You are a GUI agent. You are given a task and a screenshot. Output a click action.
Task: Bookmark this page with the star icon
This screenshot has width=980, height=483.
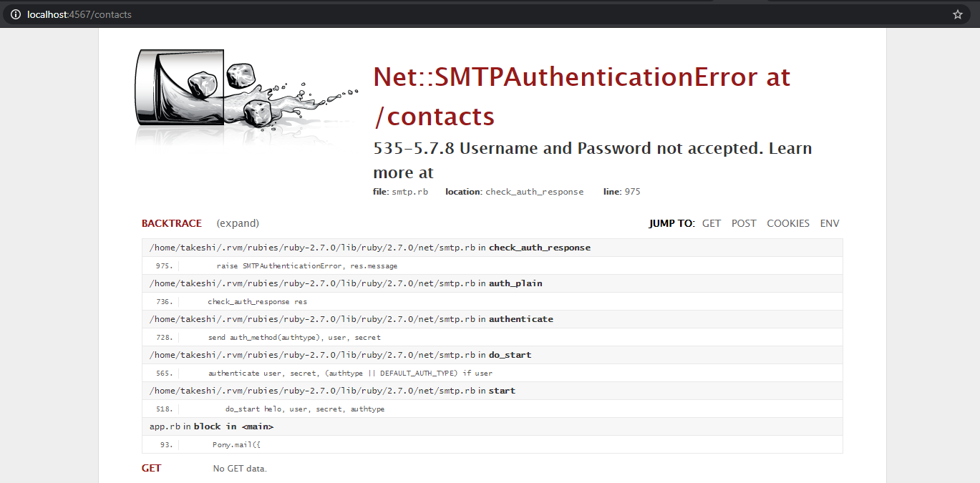(x=958, y=14)
